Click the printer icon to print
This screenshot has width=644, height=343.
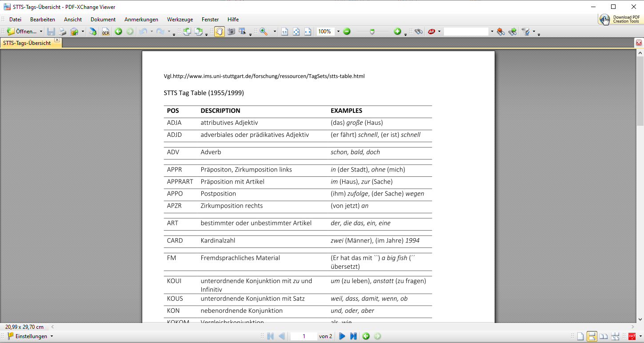[63, 32]
